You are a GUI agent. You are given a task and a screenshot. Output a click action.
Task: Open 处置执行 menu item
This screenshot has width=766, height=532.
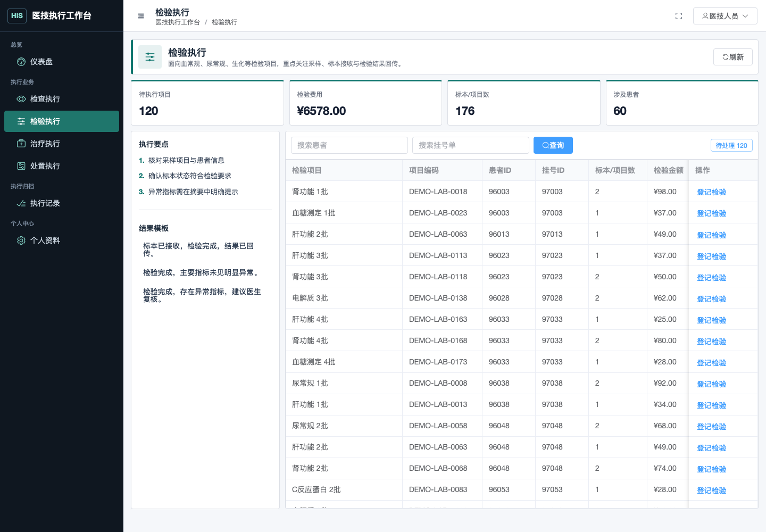(x=62, y=166)
